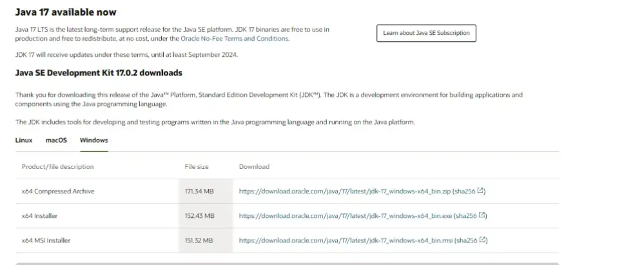Screen dimensions: 644x265
Task: Open sha256 text link for exe installer
Action: tap(466, 216)
